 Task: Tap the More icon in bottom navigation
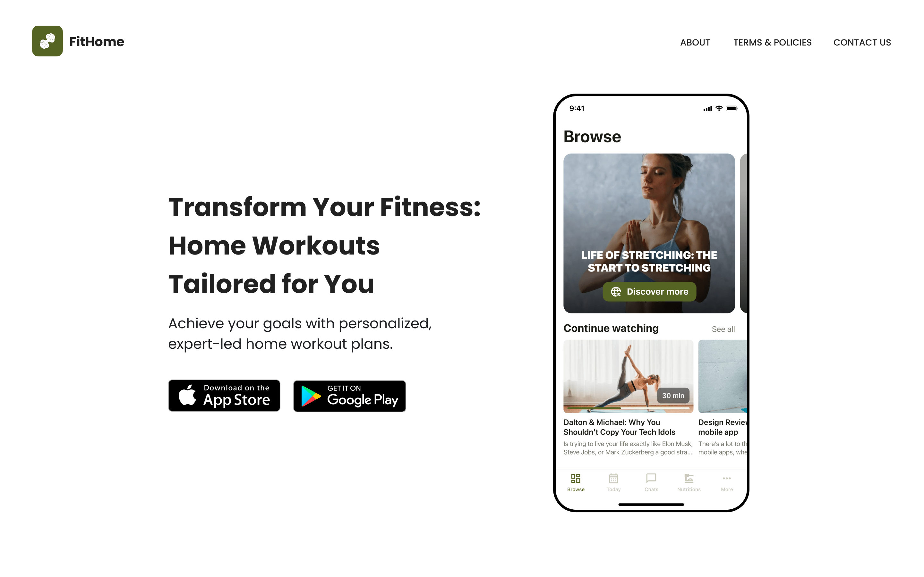[726, 479]
